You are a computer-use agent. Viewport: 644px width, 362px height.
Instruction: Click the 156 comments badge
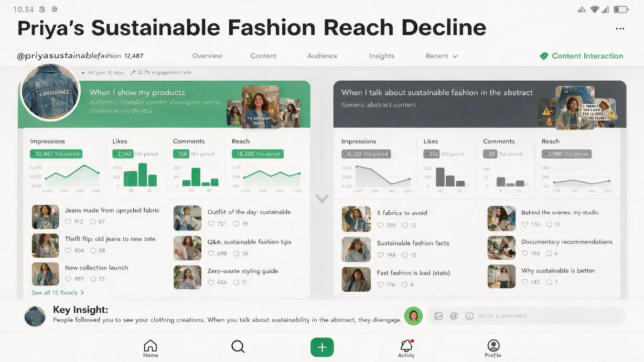tap(181, 154)
